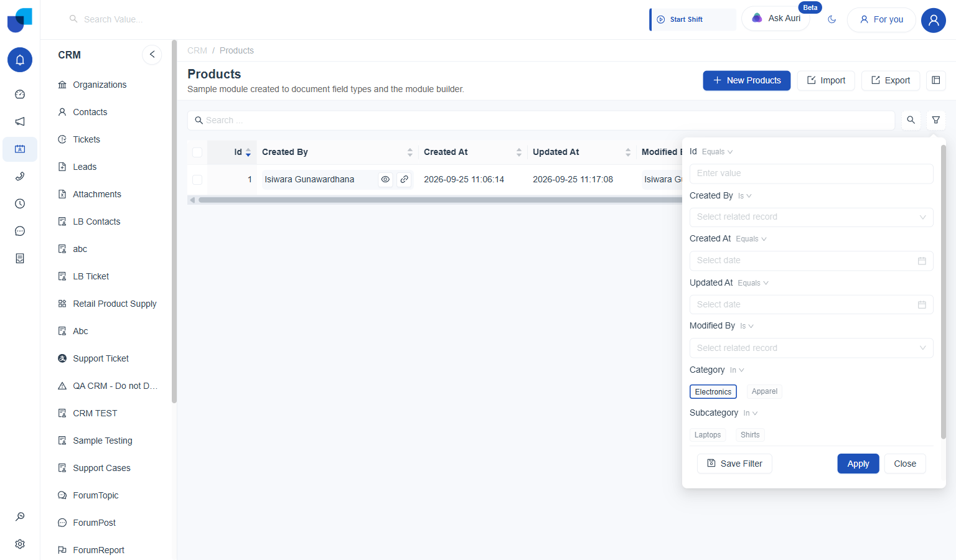This screenshot has height=560, width=956.
Task: Open the dashboard gauge icon in left rail
Action: [20, 95]
